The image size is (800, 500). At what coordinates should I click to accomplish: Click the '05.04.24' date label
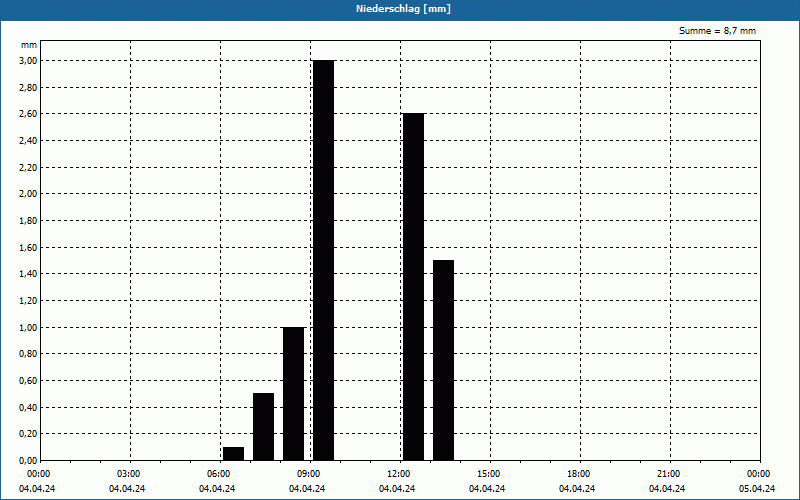(x=757, y=489)
